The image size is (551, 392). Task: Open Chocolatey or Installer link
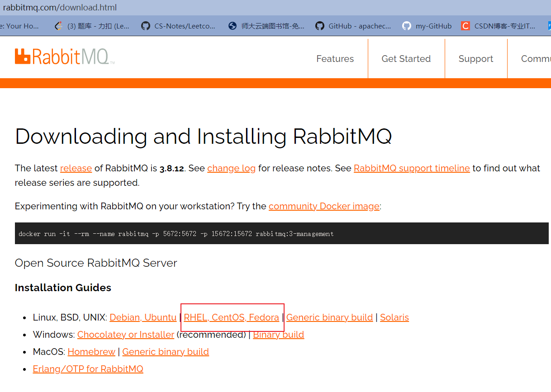pos(126,335)
